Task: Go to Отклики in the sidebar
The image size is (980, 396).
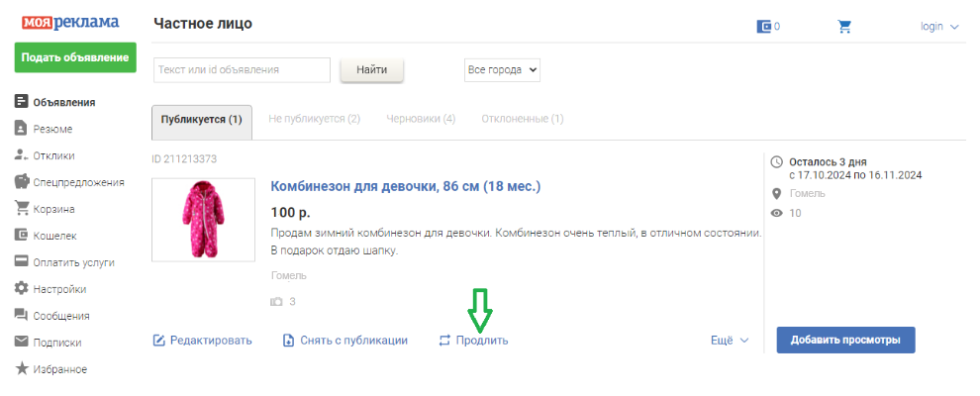Action: pyautogui.click(x=53, y=155)
